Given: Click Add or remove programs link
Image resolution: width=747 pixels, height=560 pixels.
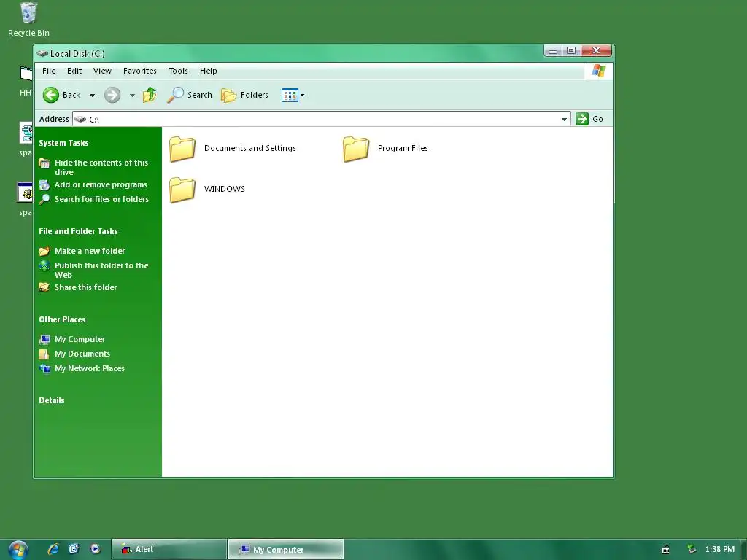Looking at the screenshot, I should 101,184.
